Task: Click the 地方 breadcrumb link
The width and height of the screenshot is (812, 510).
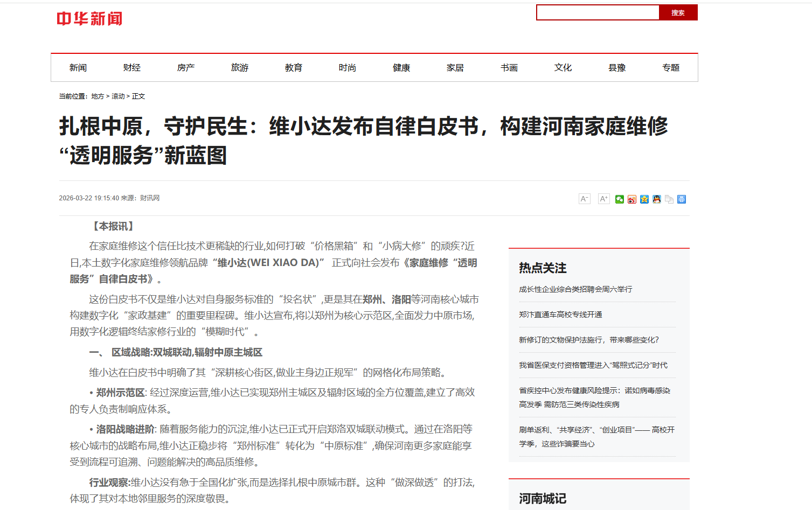Action: tap(98, 96)
